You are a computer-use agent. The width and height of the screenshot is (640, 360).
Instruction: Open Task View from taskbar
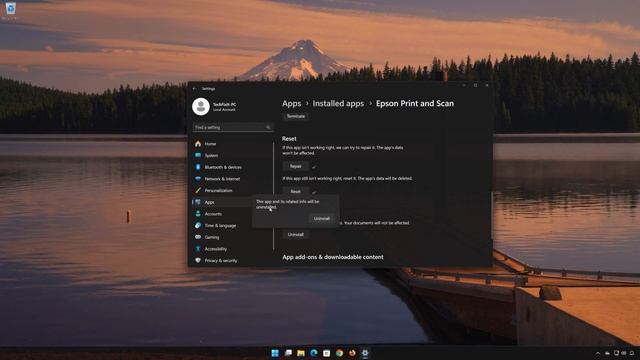(x=288, y=353)
